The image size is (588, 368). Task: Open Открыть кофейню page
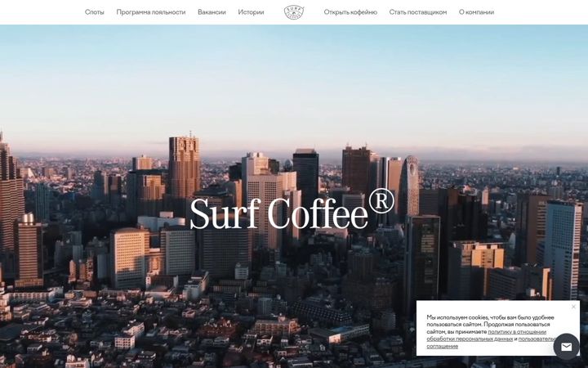tap(350, 12)
